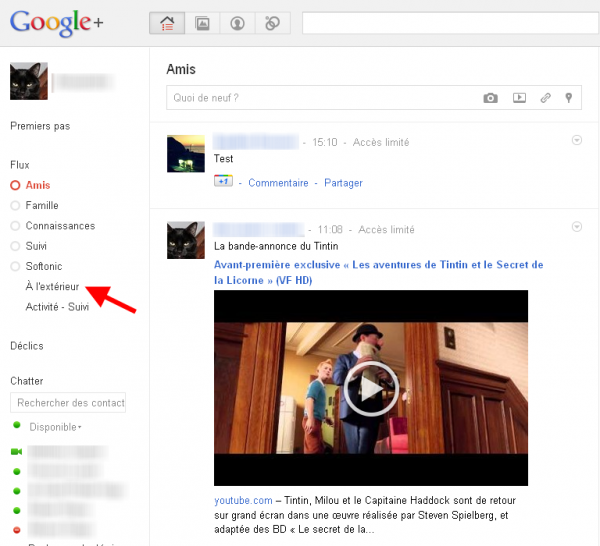Click the Partager link under Test post

click(343, 183)
